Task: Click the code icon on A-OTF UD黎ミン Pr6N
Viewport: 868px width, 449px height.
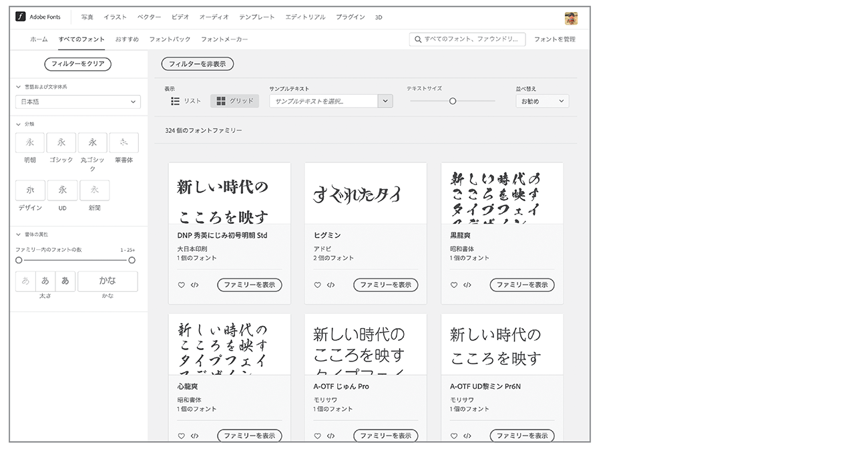Action: coord(467,436)
